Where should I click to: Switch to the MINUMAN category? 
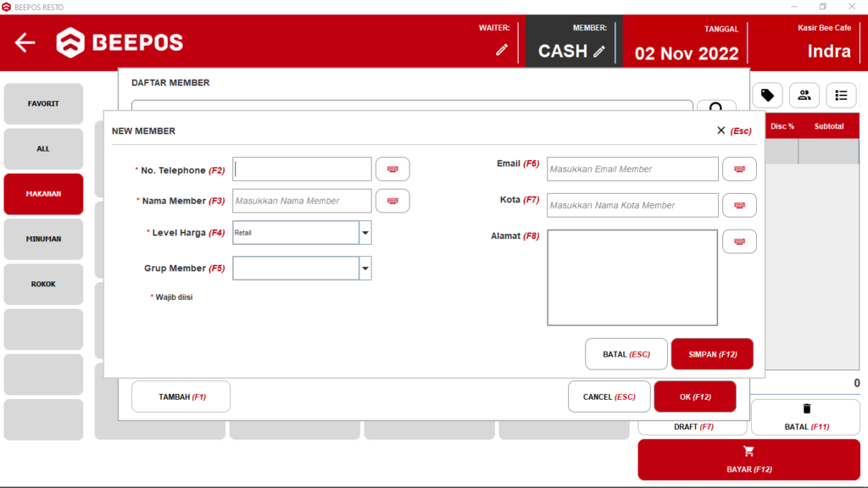(x=43, y=239)
